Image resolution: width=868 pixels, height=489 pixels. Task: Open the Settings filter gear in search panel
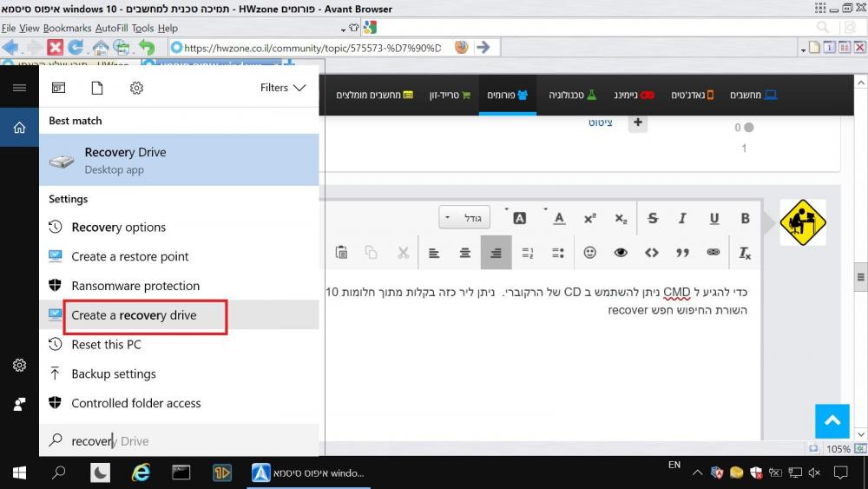tap(136, 88)
